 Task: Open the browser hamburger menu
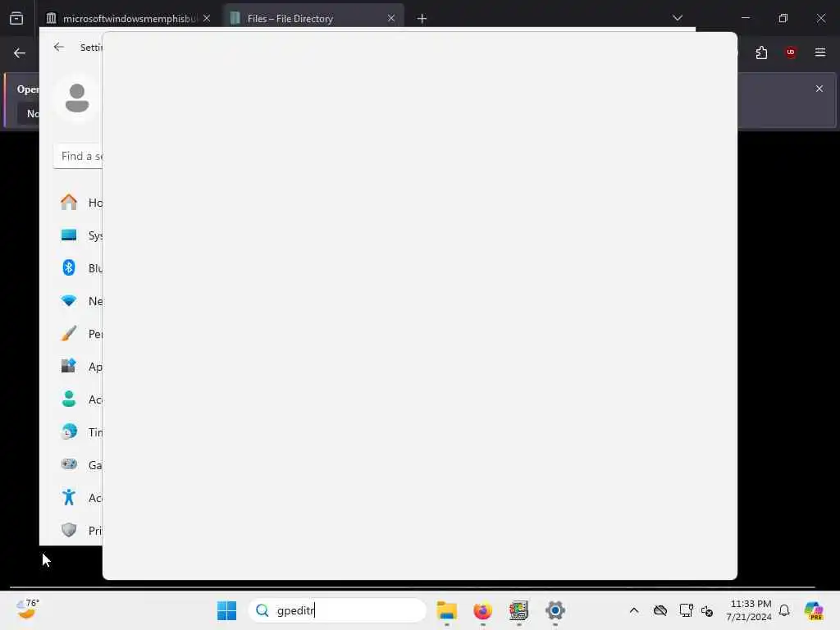click(x=820, y=52)
